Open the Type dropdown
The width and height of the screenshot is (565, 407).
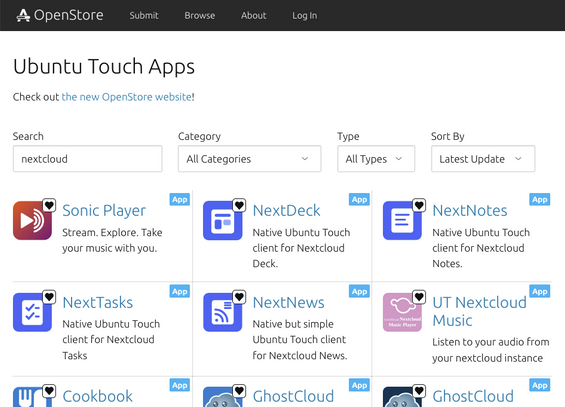(x=376, y=159)
